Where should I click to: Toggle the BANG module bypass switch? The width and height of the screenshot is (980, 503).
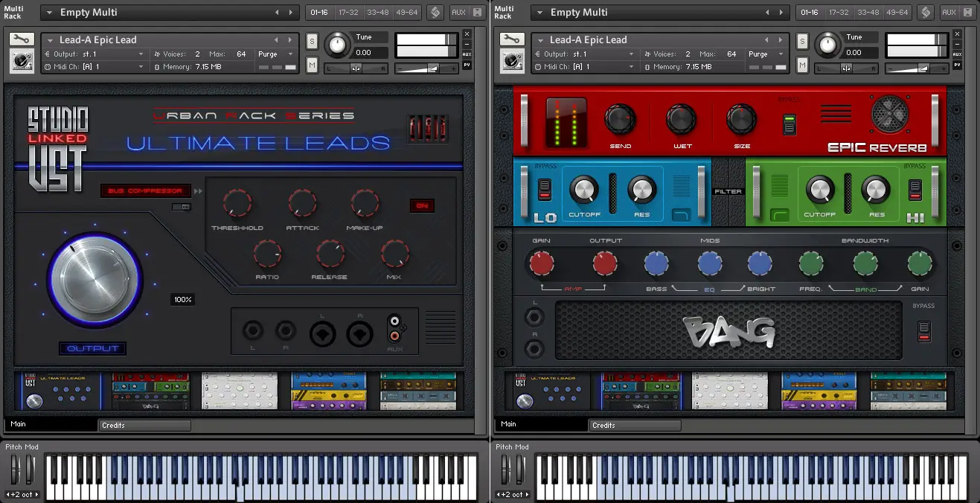(x=924, y=331)
